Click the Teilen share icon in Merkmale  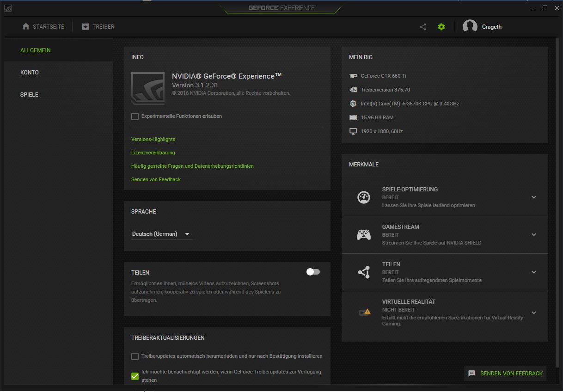pos(364,272)
